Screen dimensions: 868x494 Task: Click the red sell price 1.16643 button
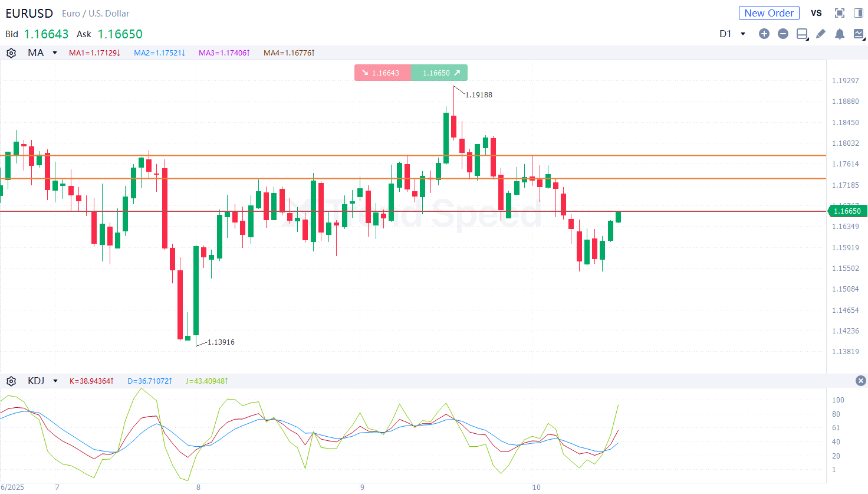pos(382,73)
